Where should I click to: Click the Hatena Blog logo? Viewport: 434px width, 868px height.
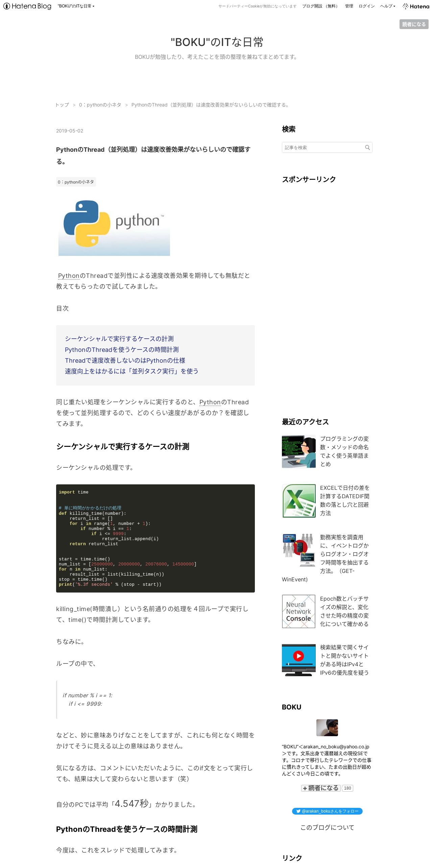(27, 6)
